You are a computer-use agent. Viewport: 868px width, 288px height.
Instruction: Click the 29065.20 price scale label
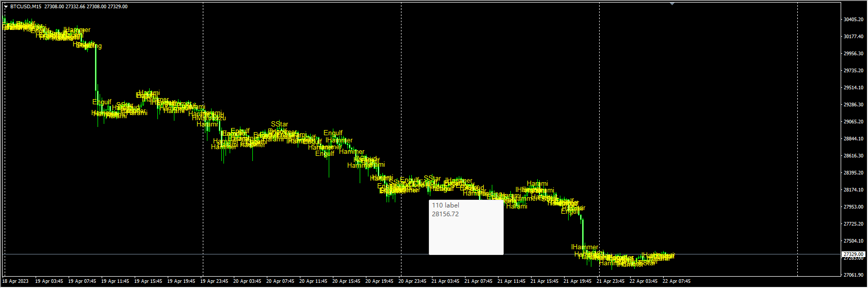(854, 122)
